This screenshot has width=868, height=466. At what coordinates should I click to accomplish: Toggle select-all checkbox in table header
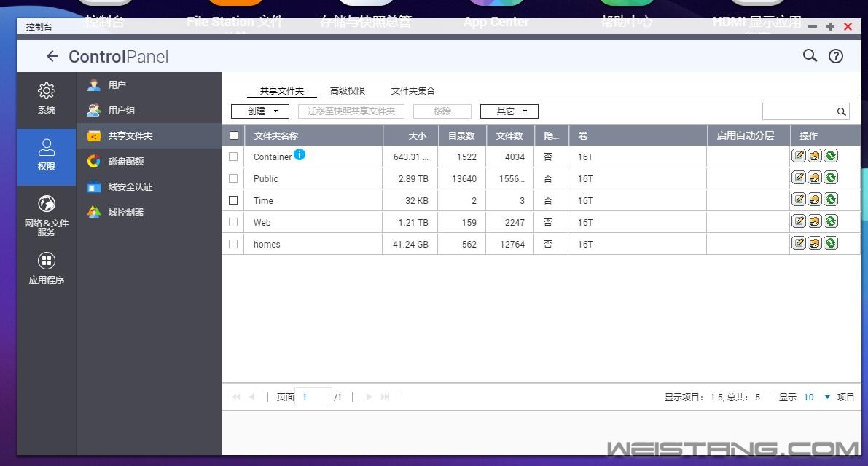click(233, 135)
